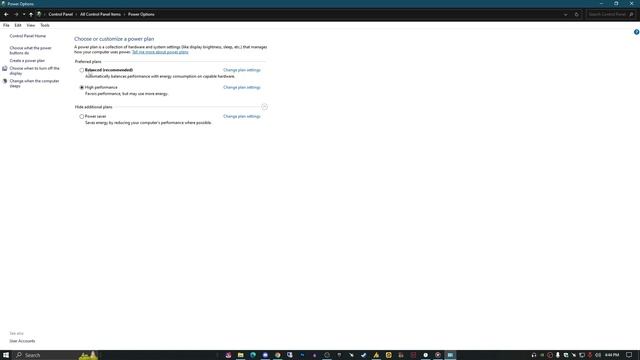Click the moon icon beside computer sleeps

tap(4, 81)
